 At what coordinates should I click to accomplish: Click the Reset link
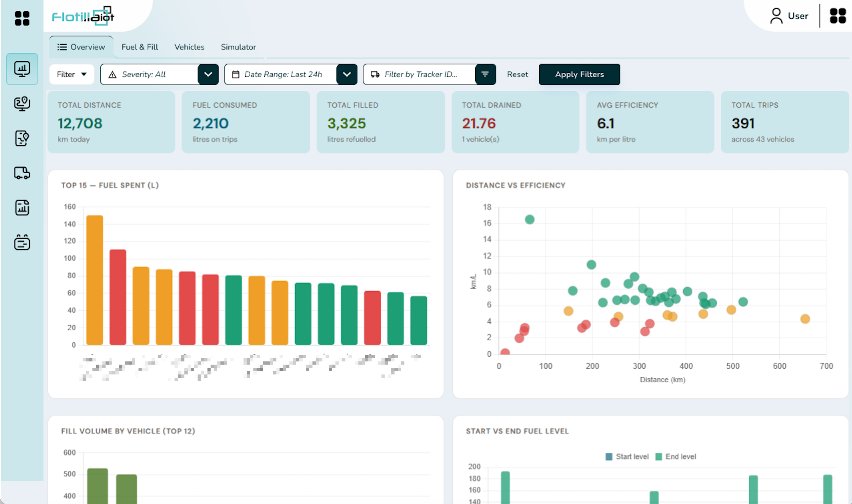(517, 74)
